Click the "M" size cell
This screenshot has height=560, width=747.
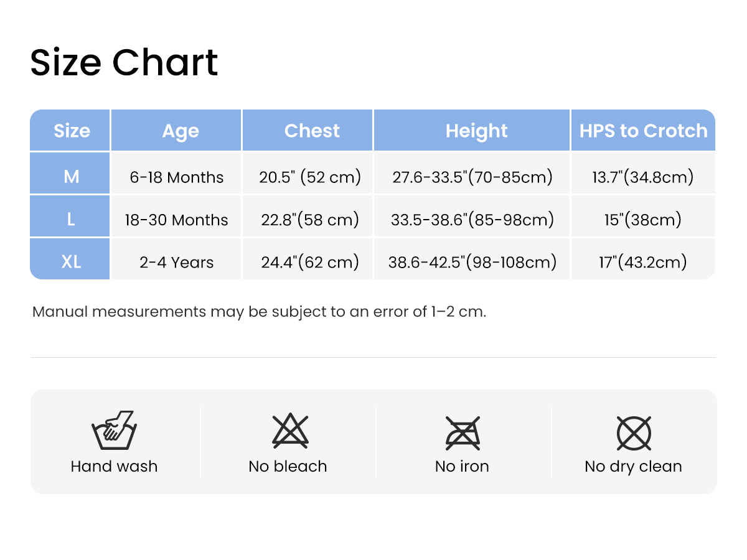[x=70, y=173]
